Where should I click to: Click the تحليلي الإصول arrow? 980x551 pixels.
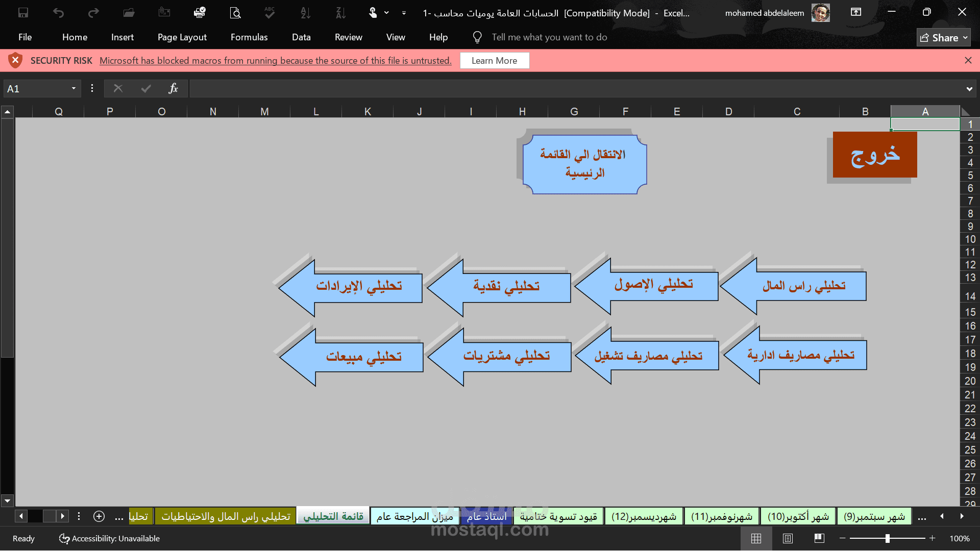(646, 286)
